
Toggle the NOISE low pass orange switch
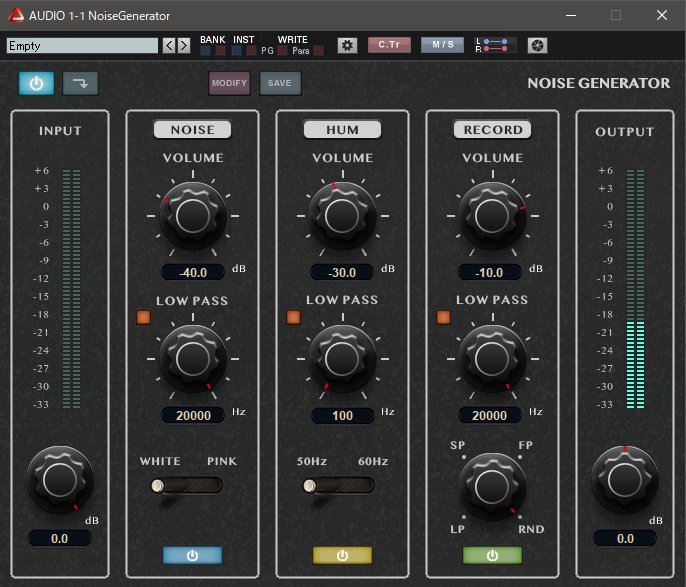(144, 318)
